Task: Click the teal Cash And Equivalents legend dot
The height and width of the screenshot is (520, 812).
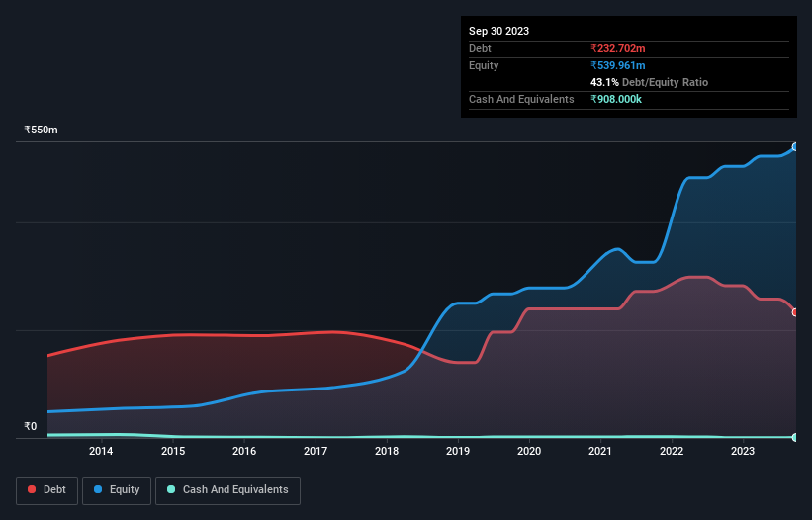Action: (x=171, y=489)
